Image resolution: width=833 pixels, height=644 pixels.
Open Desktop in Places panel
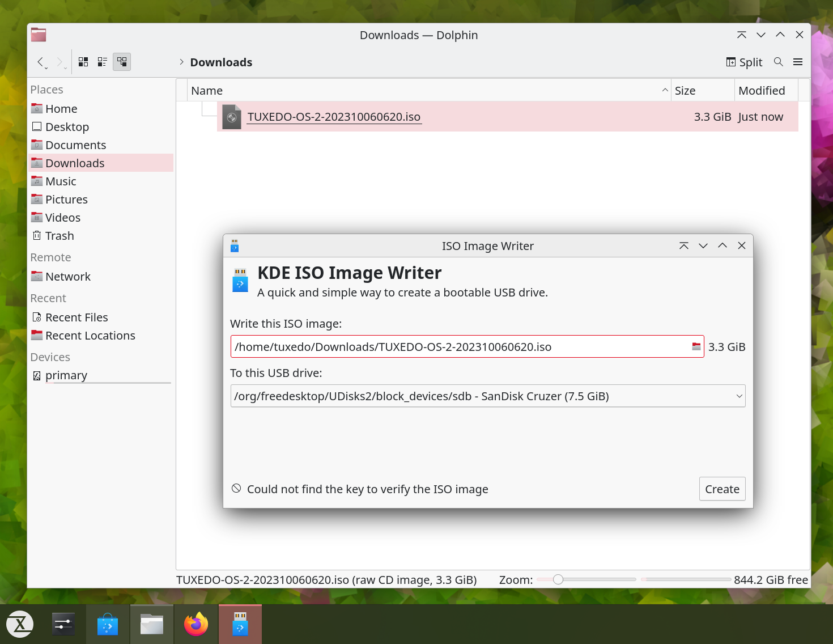coord(101,127)
